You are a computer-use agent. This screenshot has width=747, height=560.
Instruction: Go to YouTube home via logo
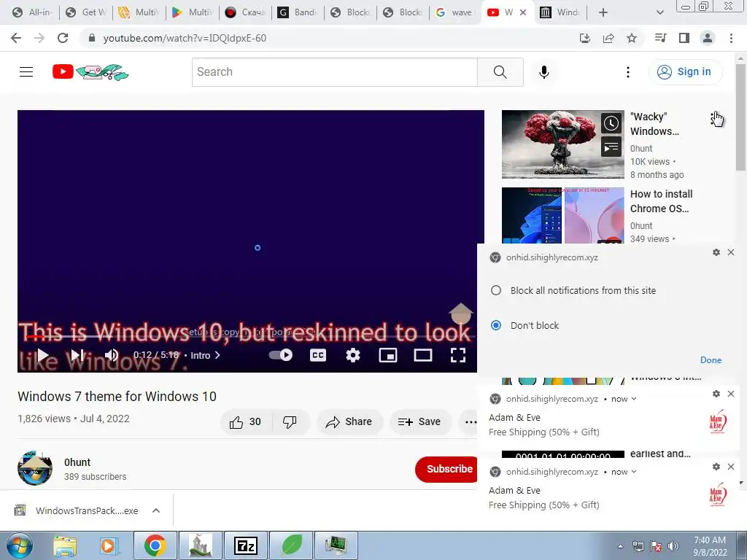point(90,72)
